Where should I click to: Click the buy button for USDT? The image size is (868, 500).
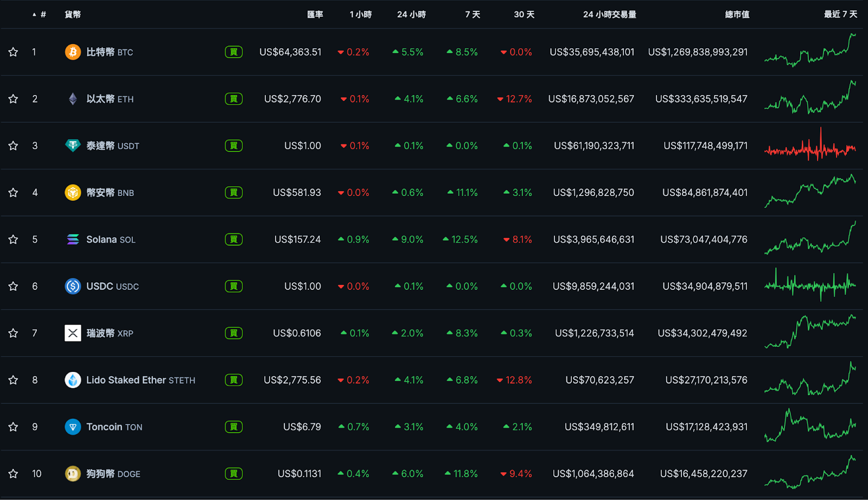234,145
